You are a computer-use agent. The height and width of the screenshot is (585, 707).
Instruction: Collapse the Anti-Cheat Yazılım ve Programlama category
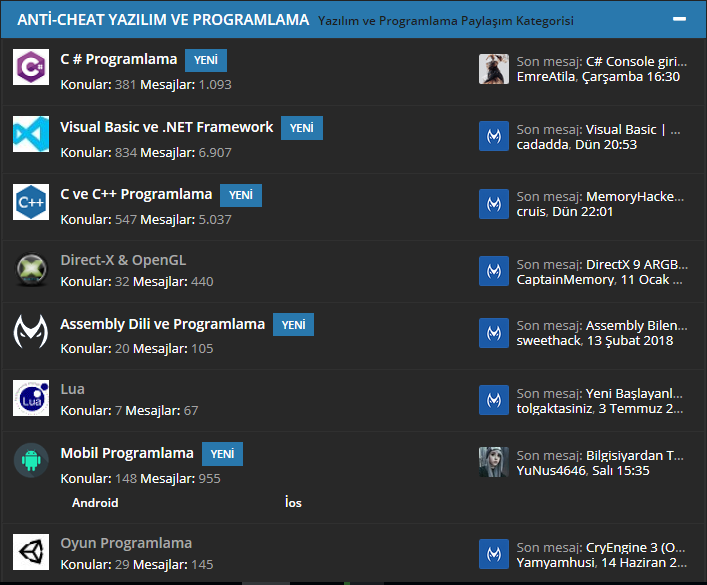click(x=679, y=19)
